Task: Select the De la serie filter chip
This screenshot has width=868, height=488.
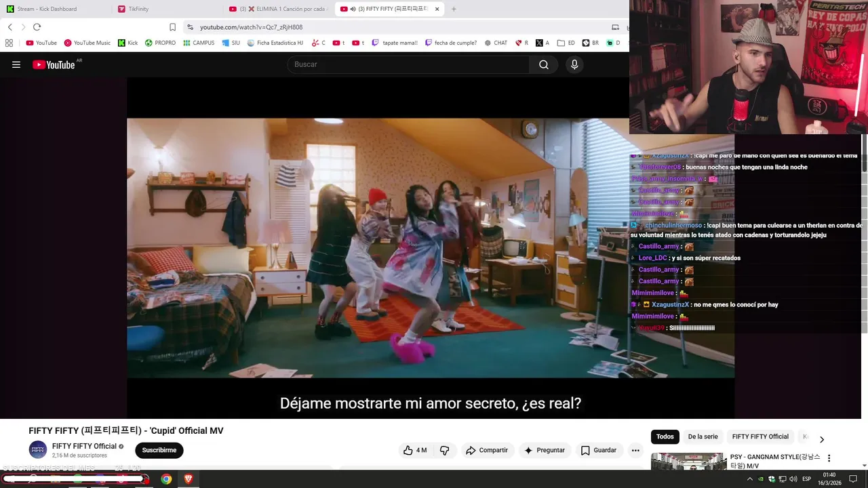Action: click(703, 436)
